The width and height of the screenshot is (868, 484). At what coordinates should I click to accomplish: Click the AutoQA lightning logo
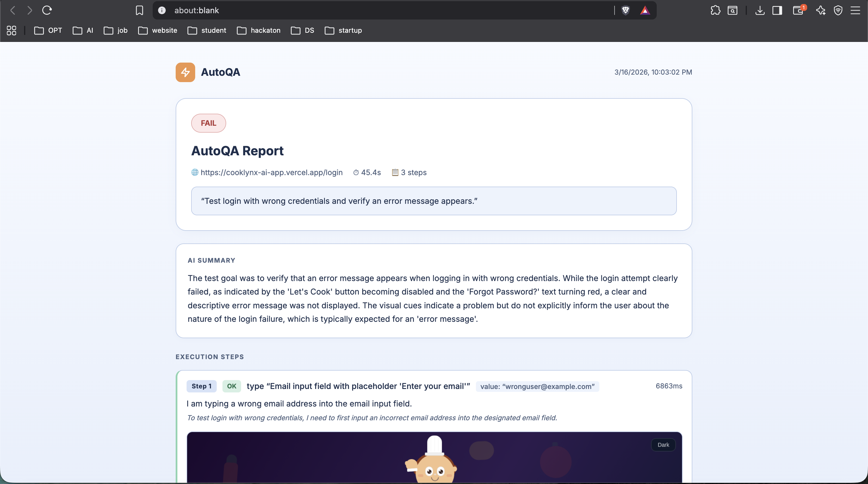pyautogui.click(x=185, y=72)
